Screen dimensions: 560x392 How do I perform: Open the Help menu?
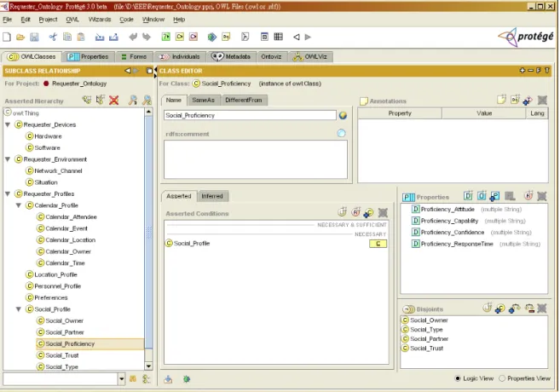click(x=179, y=20)
